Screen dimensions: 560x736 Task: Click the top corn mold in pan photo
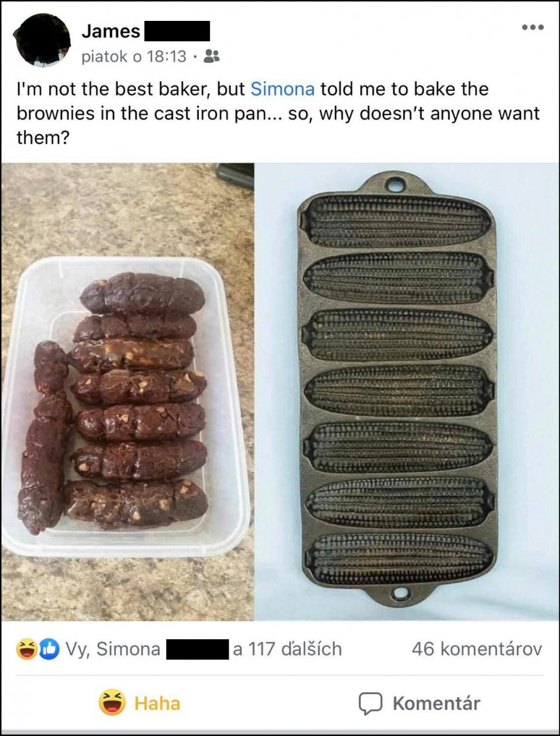(396, 220)
